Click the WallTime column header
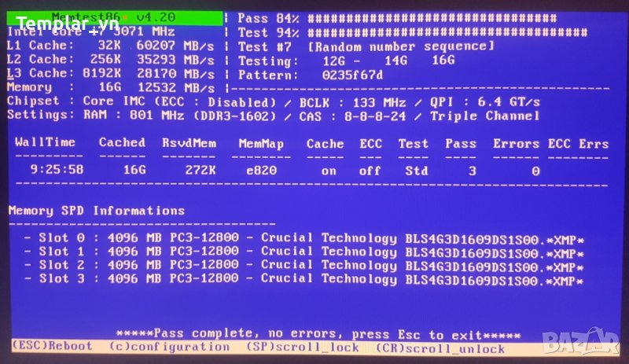The image size is (629, 364). pos(45,143)
